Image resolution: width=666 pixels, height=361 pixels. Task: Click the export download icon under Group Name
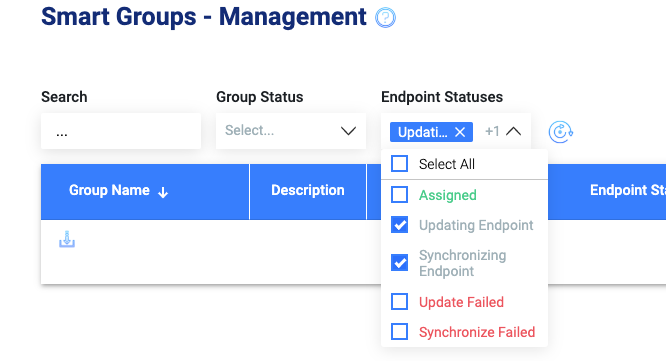[x=67, y=239]
